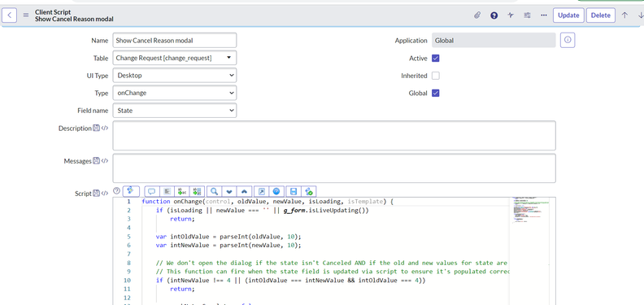The width and height of the screenshot is (644, 305).
Task: Toggle comment with speech bubble toolbar icon
Action: [151, 192]
